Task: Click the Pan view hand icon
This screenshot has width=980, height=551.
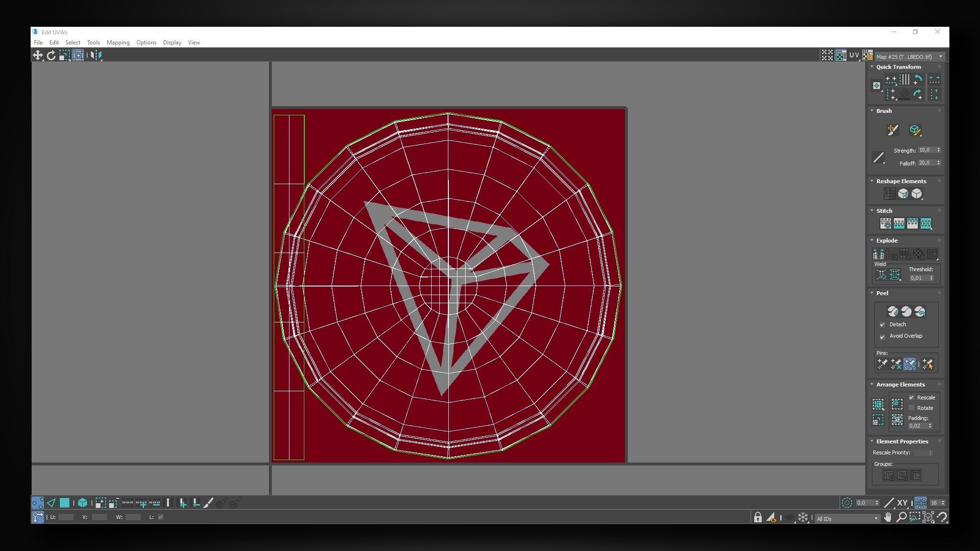Action: point(888,517)
